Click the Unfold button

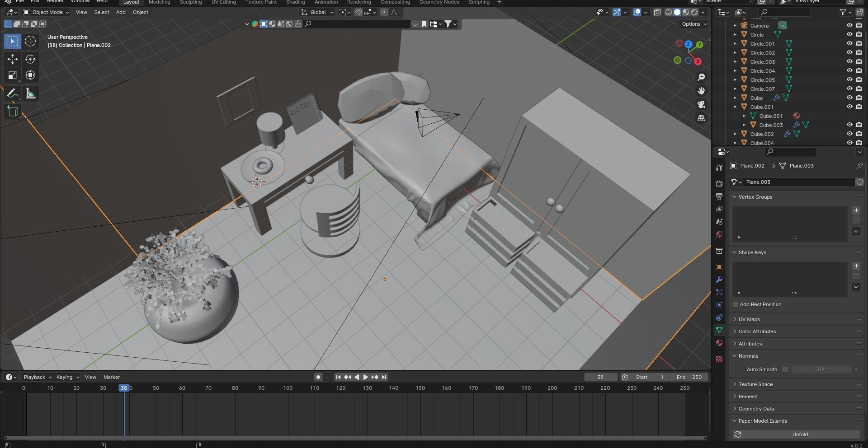pyautogui.click(x=800, y=434)
